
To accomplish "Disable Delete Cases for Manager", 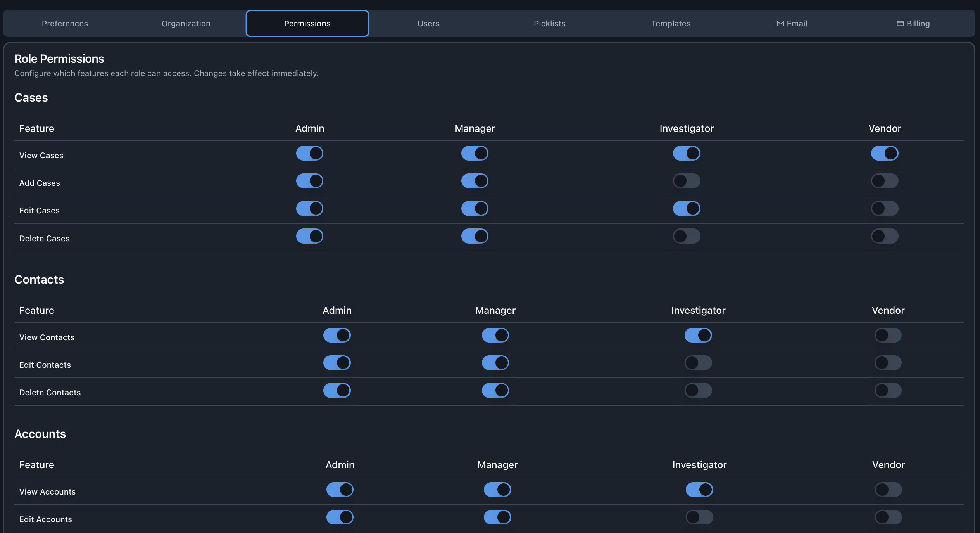I will click(474, 236).
